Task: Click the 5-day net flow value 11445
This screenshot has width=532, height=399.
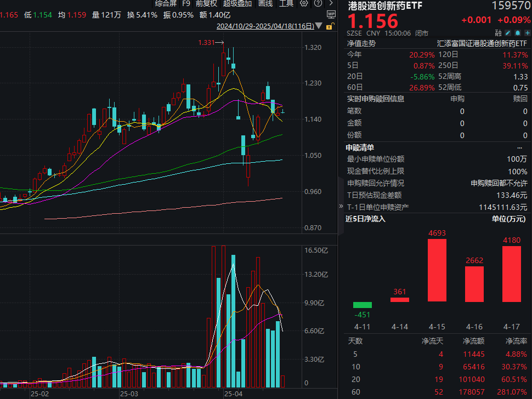Action: (x=474, y=354)
